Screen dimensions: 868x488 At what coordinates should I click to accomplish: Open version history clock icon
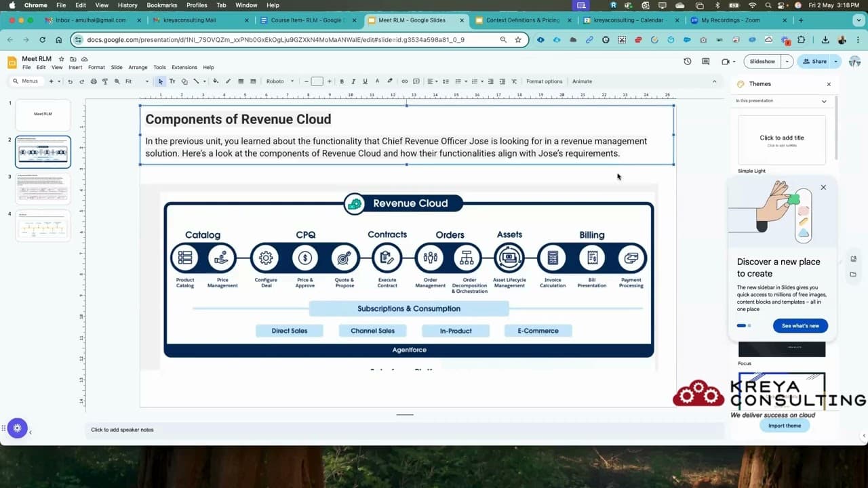click(x=688, y=62)
